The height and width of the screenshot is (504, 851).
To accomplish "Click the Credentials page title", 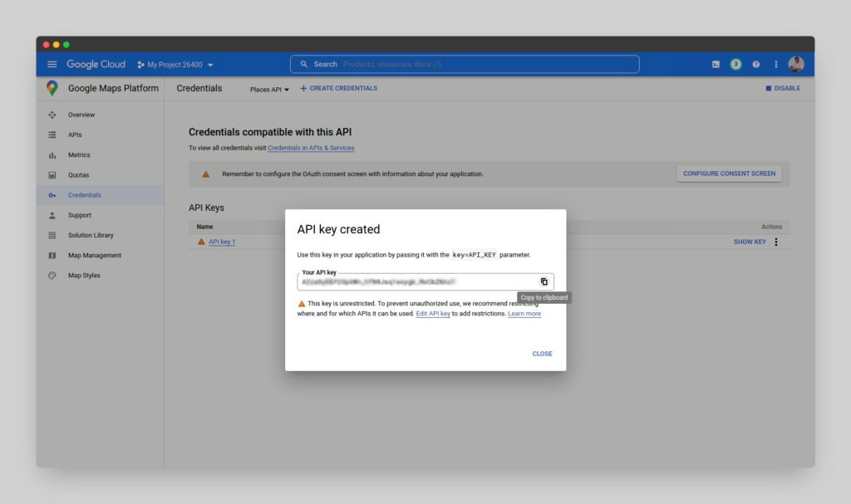I will (199, 88).
